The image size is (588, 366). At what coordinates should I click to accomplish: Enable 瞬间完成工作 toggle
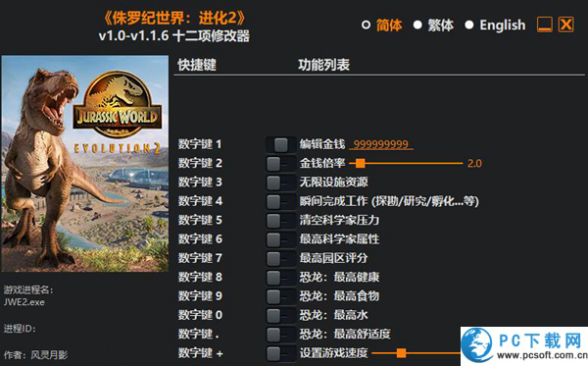tap(281, 201)
